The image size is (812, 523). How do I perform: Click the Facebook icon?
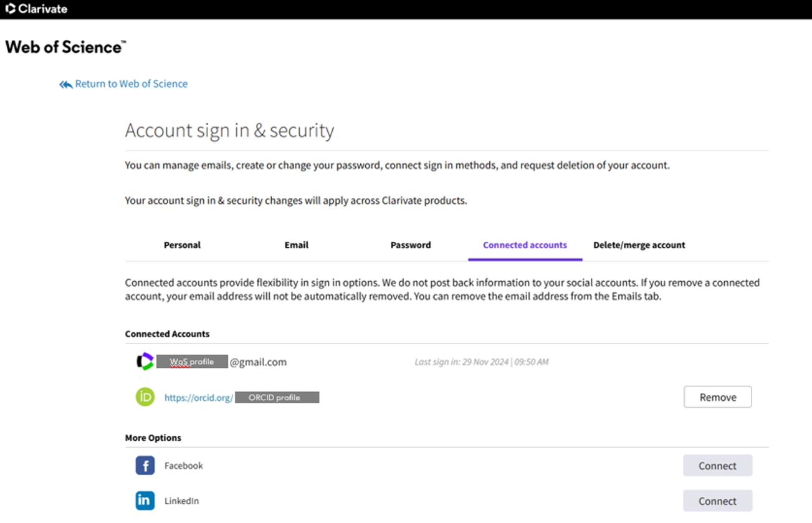(x=145, y=466)
